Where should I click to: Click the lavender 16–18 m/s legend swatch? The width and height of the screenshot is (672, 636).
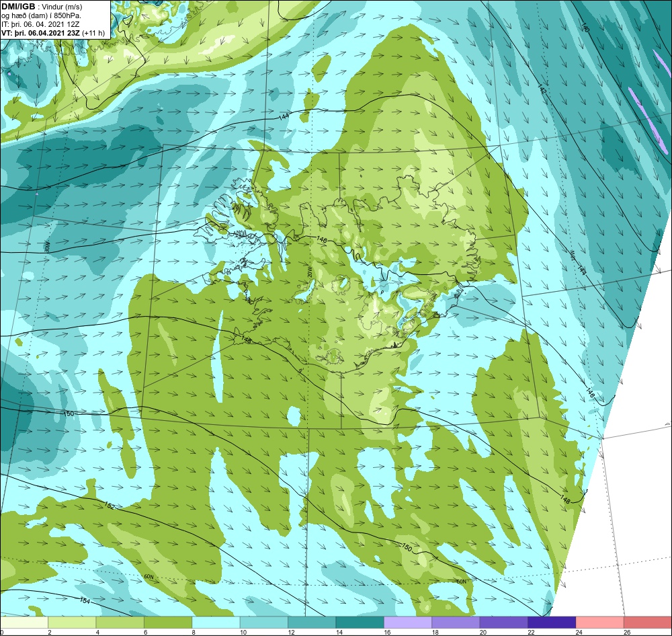pyautogui.click(x=408, y=623)
